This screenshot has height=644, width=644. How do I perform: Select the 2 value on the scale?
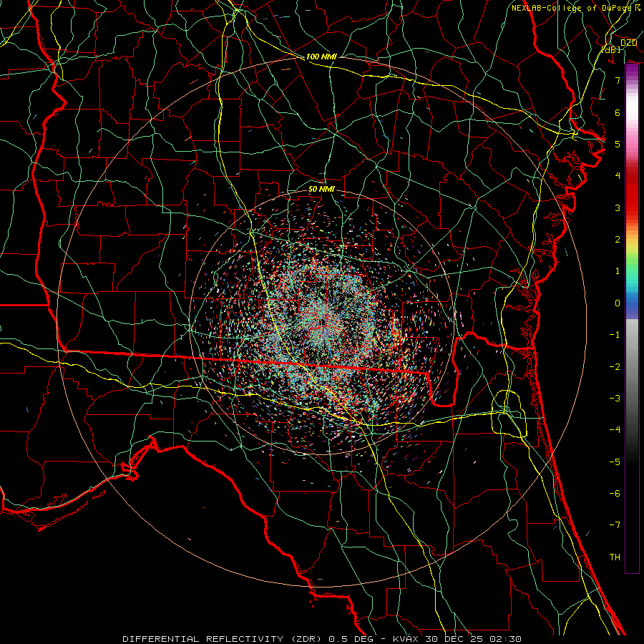point(618,240)
